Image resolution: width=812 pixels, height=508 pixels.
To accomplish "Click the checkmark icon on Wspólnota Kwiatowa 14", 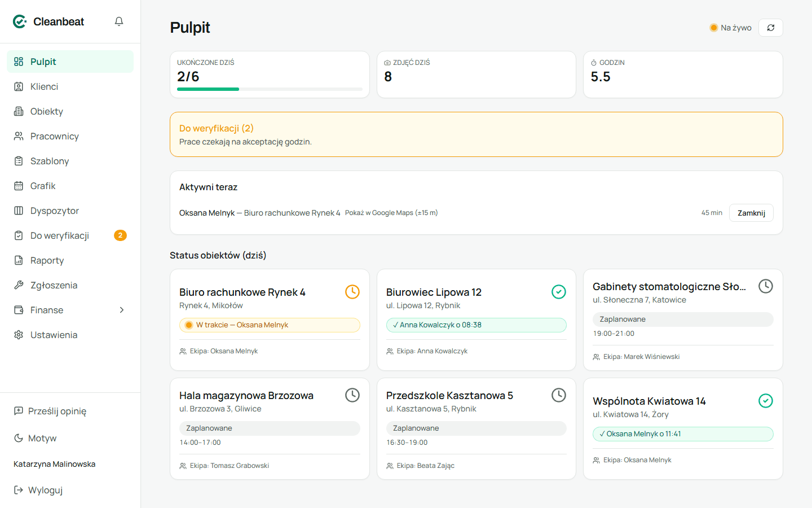I will 766,401.
